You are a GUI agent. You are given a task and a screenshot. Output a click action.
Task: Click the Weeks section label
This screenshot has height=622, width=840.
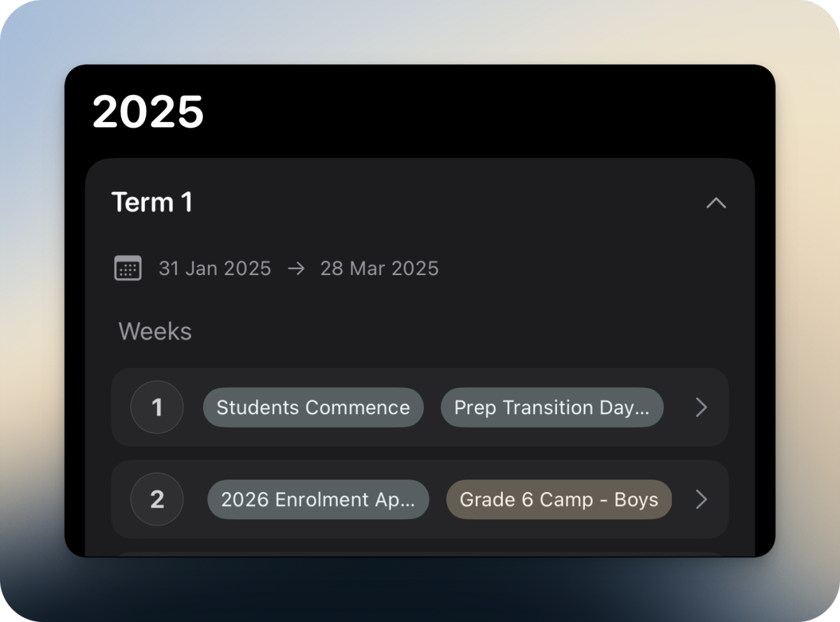click(155, 331)
